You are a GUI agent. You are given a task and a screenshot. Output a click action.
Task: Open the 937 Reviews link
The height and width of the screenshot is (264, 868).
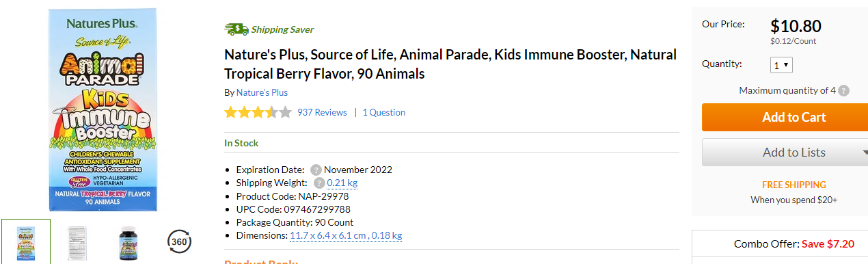click(322, 112)
